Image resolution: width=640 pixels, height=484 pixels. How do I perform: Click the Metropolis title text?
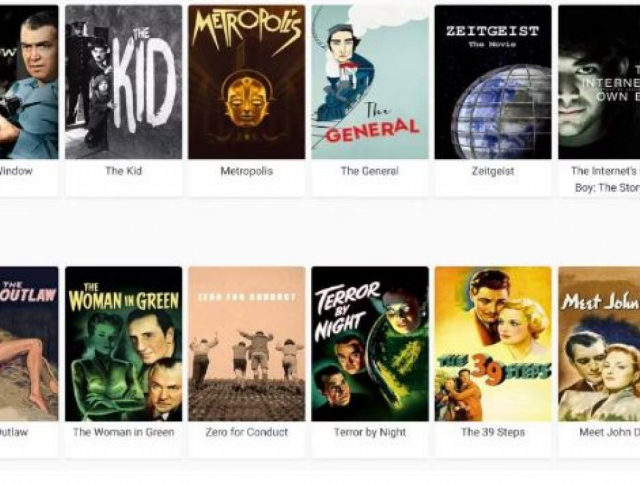point(247,171)
